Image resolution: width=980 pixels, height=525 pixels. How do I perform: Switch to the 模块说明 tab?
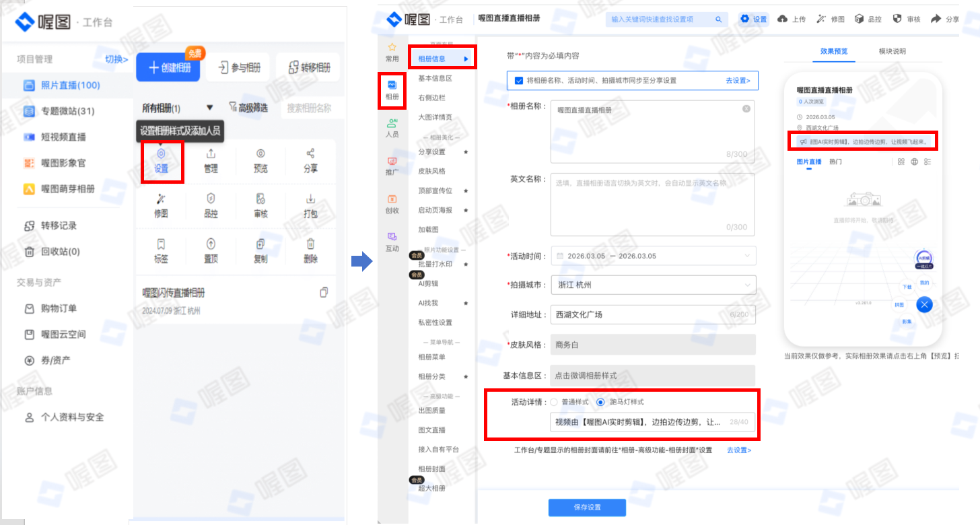[893, 51]
